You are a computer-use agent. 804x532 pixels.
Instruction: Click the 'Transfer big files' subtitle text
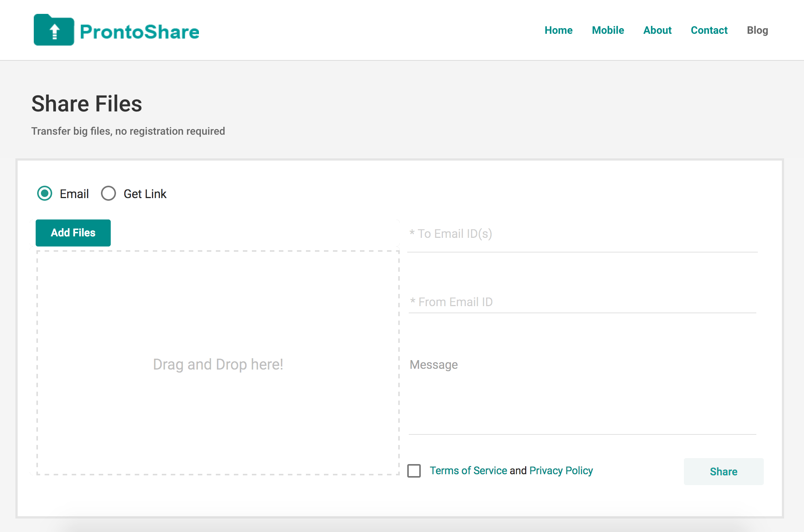[128, 131]
